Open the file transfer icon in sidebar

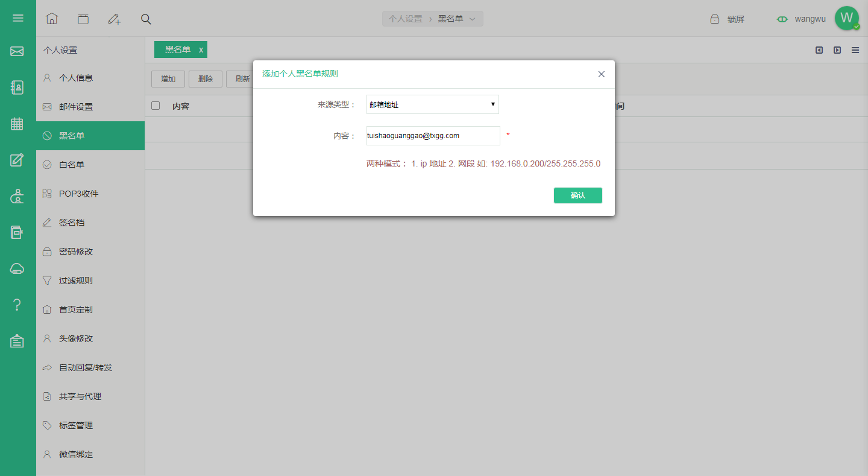click(17, 232)
